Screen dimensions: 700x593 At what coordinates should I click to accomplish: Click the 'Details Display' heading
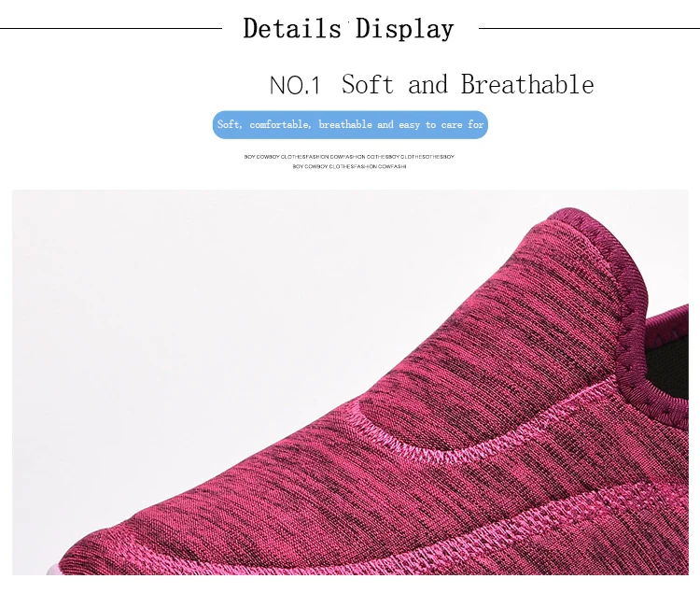349,29
